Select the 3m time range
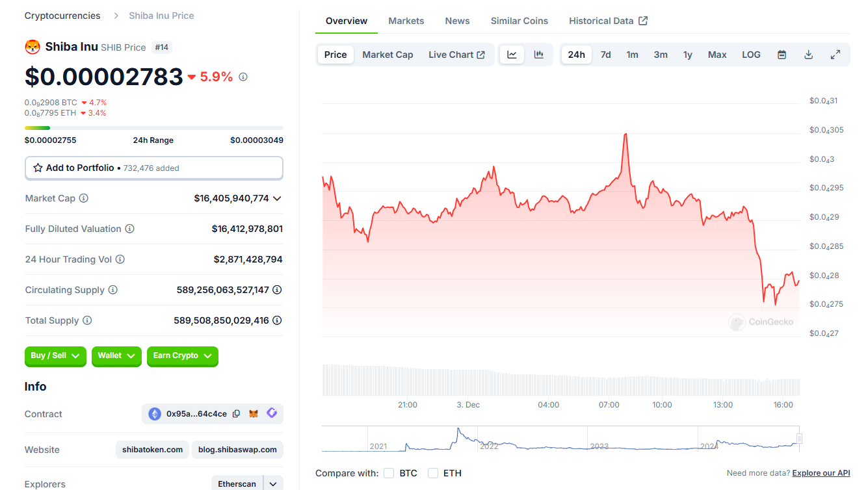This screenshot has height=490, width=868. (x=661, y=55)
